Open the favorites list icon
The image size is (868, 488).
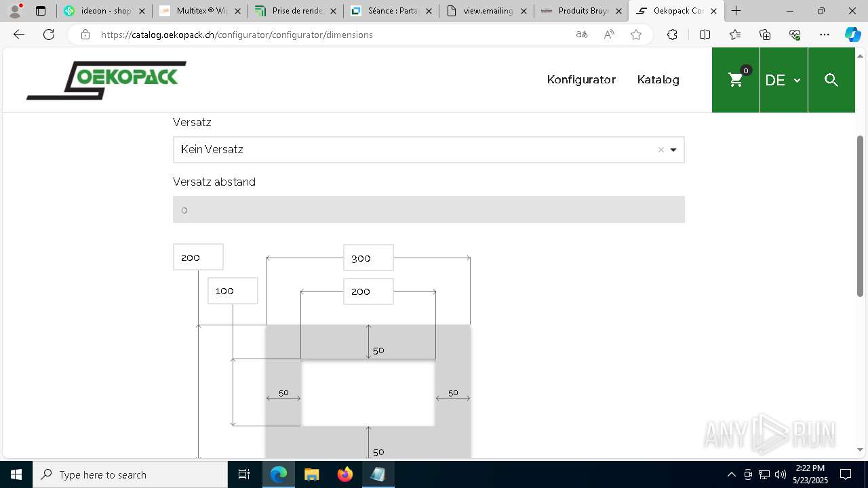click(x=735, y=35)
